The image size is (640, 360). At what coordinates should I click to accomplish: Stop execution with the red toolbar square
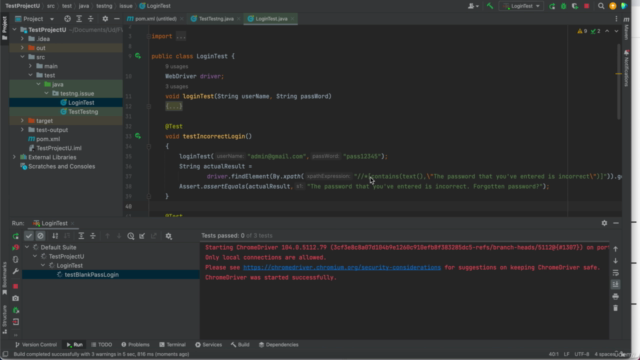pyautogui.click(x=587, y=6)
